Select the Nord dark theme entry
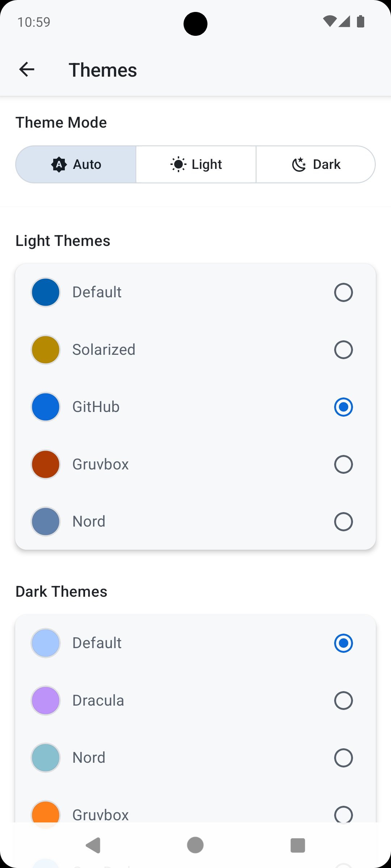 [x=195, y=758]
